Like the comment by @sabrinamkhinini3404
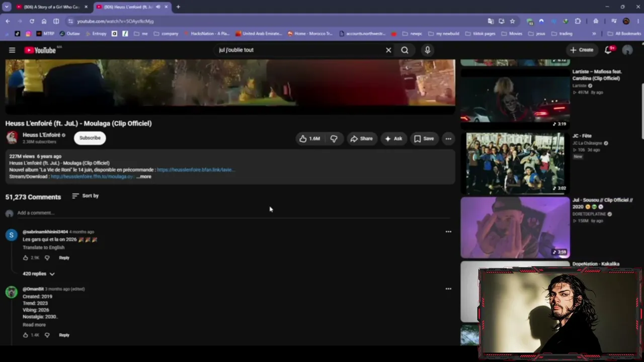The width and height of the screenshot is (644, 362). (x=26, y=258)
